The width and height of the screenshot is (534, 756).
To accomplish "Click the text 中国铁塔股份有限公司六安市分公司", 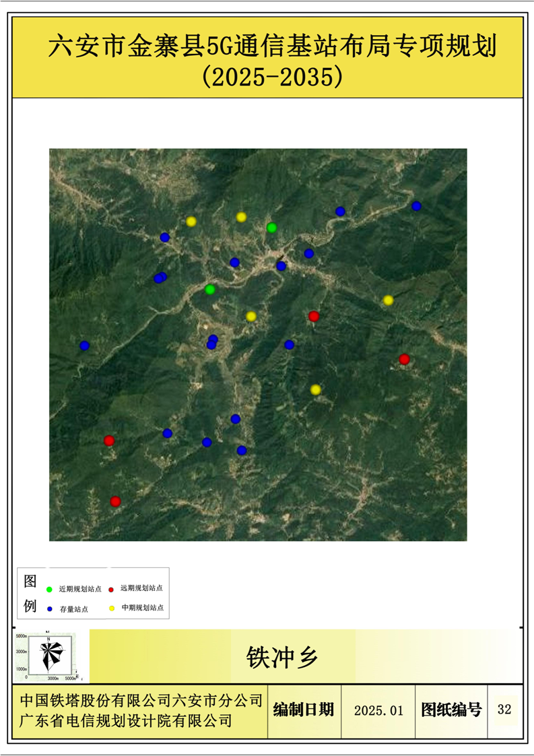I will (141, 700).
